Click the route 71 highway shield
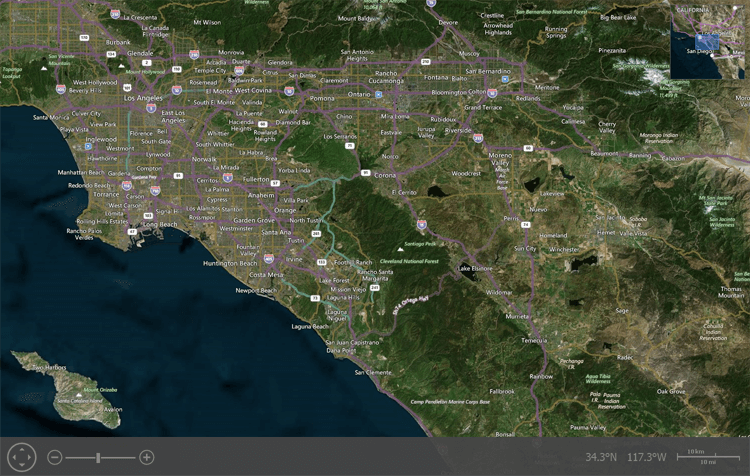Image resolution: width=750 pixels, height=476 pixels. click(x=350, y=145)
